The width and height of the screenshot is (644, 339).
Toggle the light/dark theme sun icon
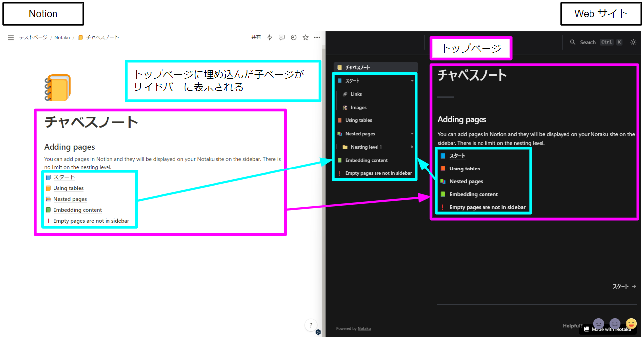[633, 42]
